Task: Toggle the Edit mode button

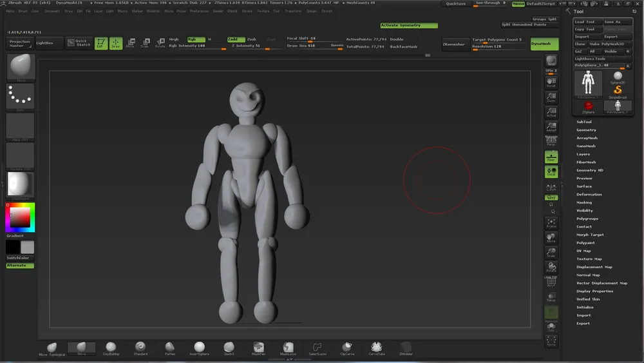Action: click(x=101, y=43)
